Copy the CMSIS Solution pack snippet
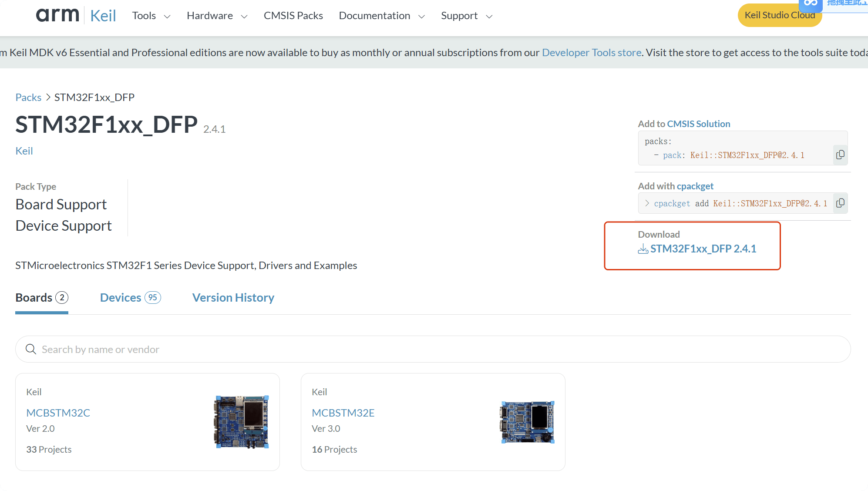 840,155
